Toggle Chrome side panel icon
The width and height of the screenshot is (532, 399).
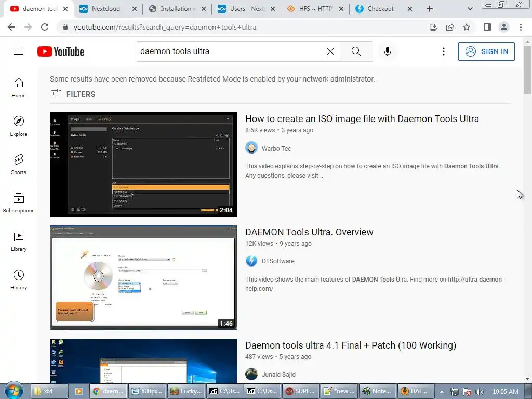(x=487, y=27)
